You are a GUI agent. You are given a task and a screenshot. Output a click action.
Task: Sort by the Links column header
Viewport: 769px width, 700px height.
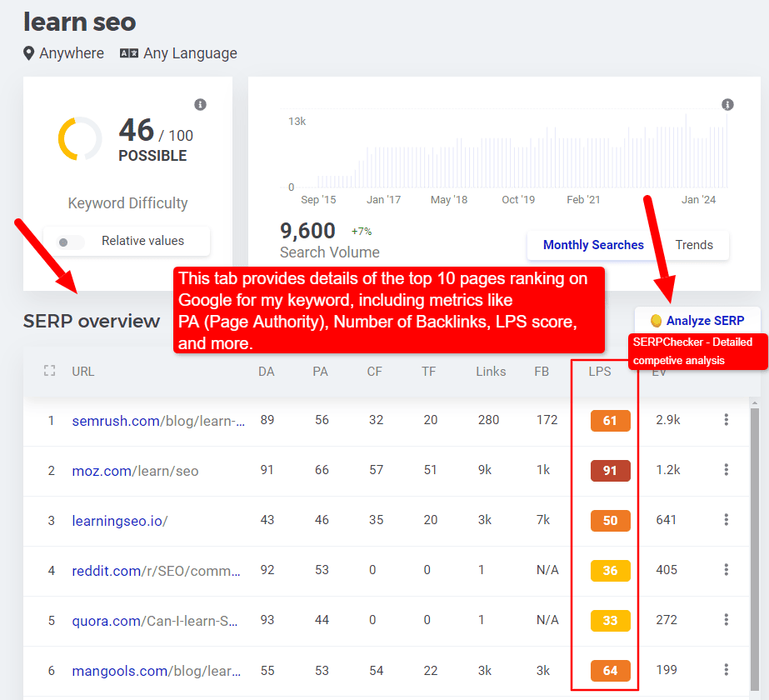tap(491, 372)
